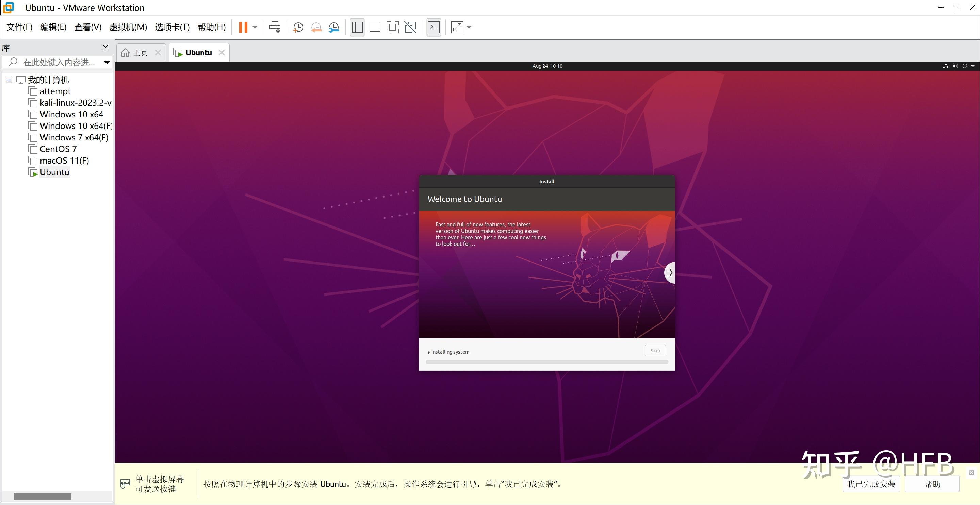
Task: Open the 文件(F) menu
Action: pos(19,27)
